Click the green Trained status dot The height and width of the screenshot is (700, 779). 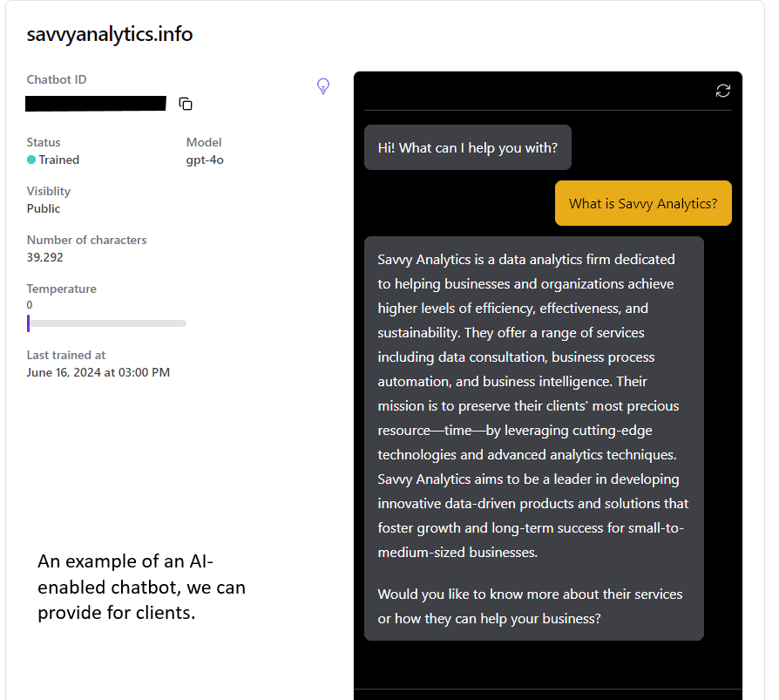click(31, 160)
